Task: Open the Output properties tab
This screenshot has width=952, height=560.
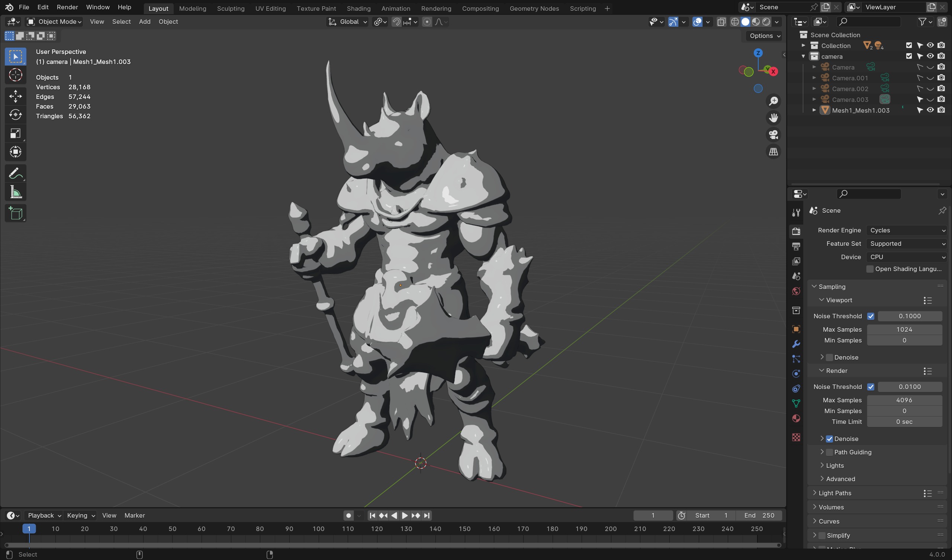Action: click(796, 247)
